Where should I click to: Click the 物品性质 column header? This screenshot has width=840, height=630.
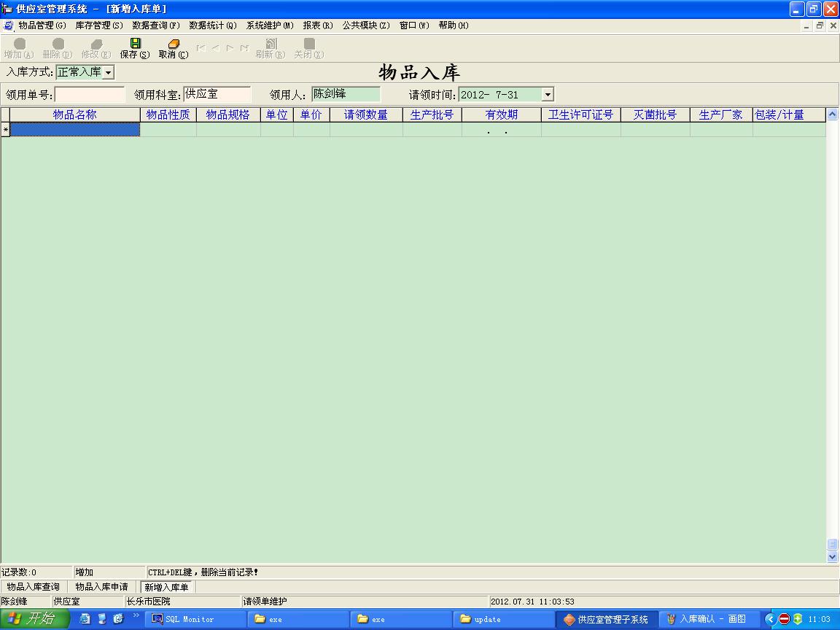(x=168, y=114)
